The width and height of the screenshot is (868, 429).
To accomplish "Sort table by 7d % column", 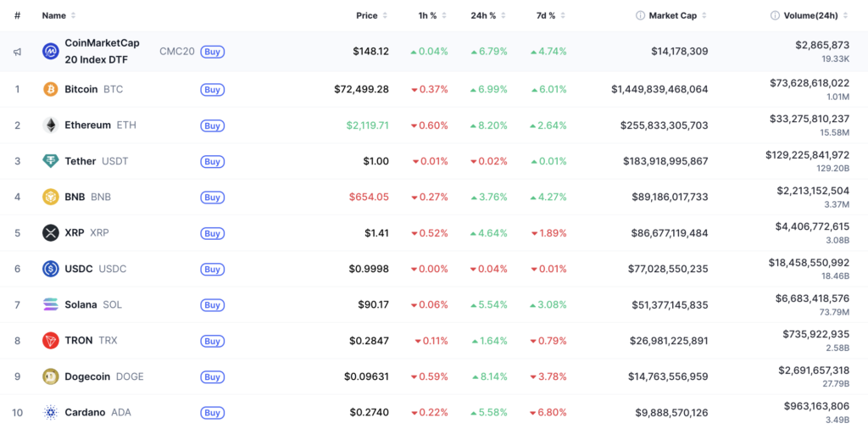I will pos(550,15).
